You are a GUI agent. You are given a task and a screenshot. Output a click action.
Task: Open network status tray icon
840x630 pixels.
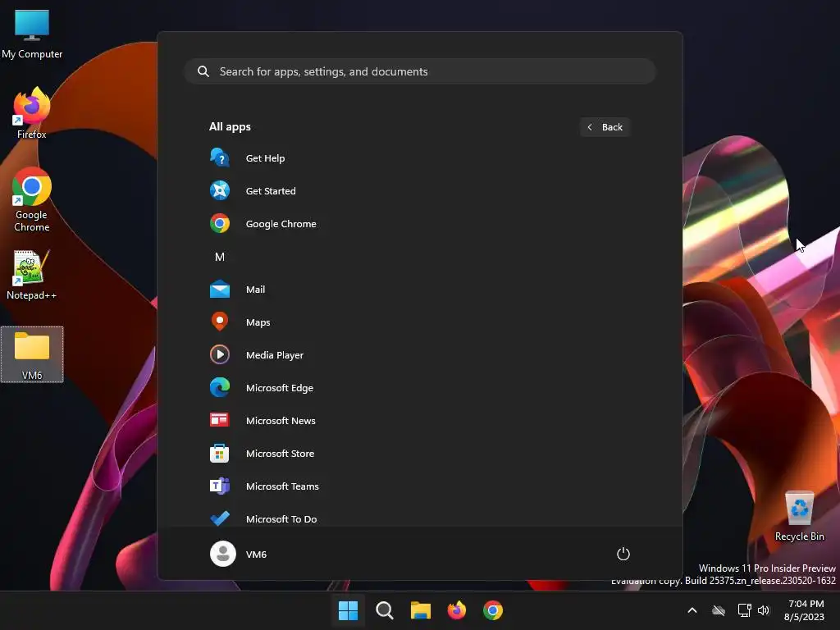pyautogui.click(x=744, y=610)
